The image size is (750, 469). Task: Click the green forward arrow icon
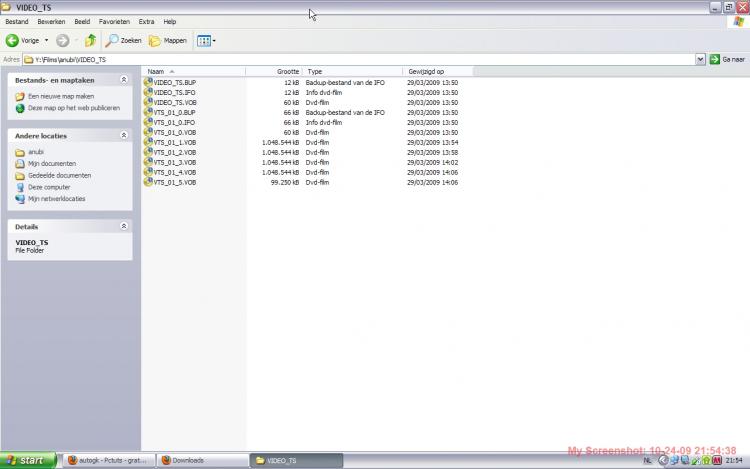tap(63, 41)
